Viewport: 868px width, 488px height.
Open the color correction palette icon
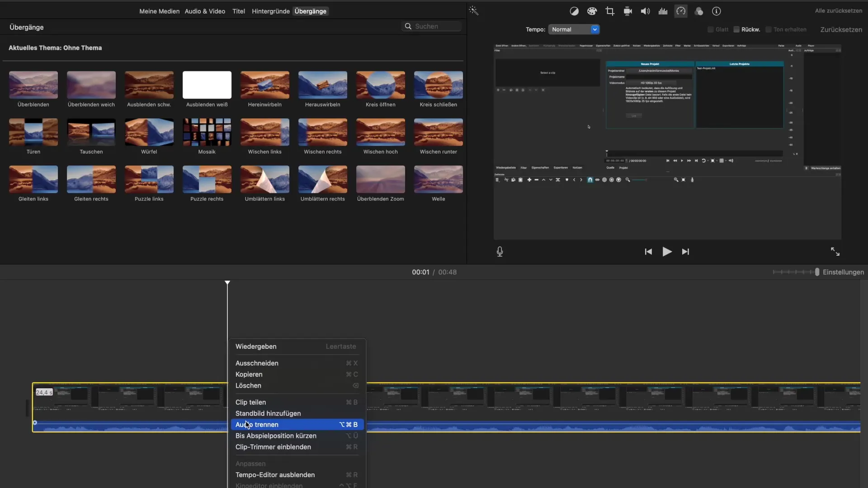592,11
